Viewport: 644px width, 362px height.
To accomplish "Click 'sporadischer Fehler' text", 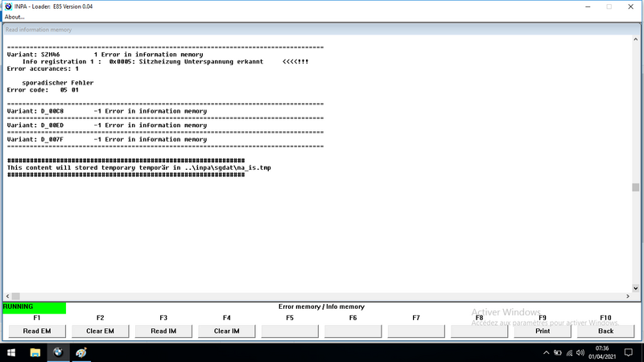I will coord(58,83).
